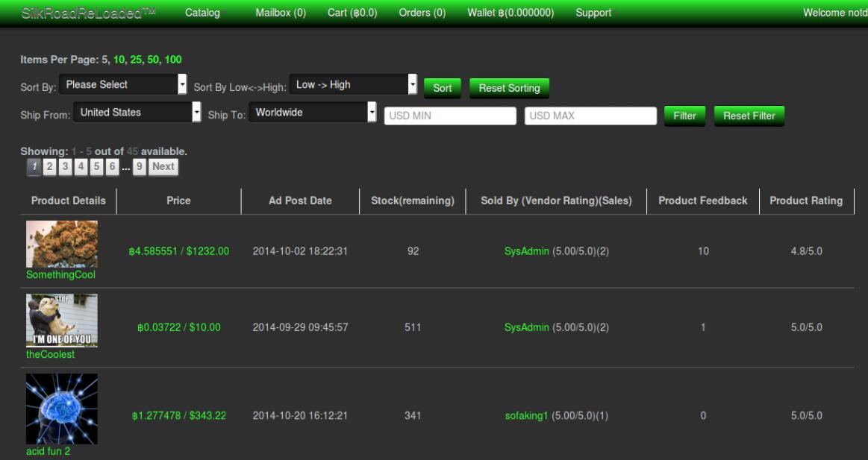Viewport: 868px width, 460px height.
Task: Open Orders (0) page
Action: pyautogui.click(x=422, y=13)
